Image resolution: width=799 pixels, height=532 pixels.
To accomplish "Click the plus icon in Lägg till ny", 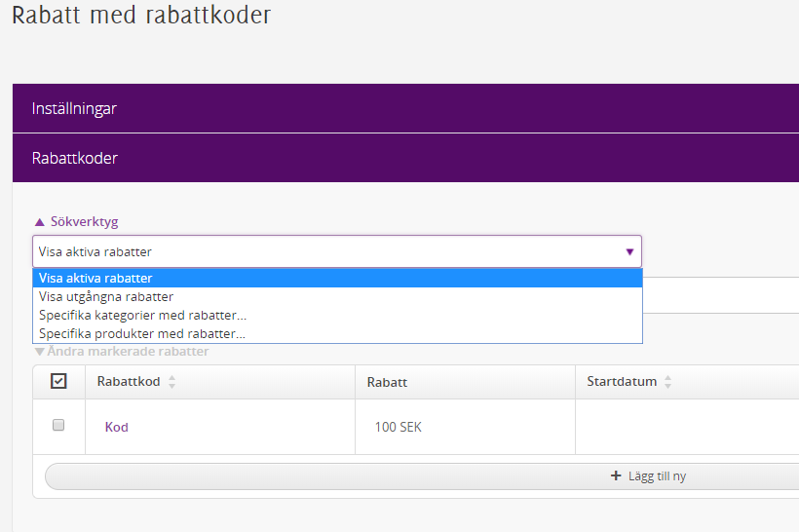I will [615, 476].
